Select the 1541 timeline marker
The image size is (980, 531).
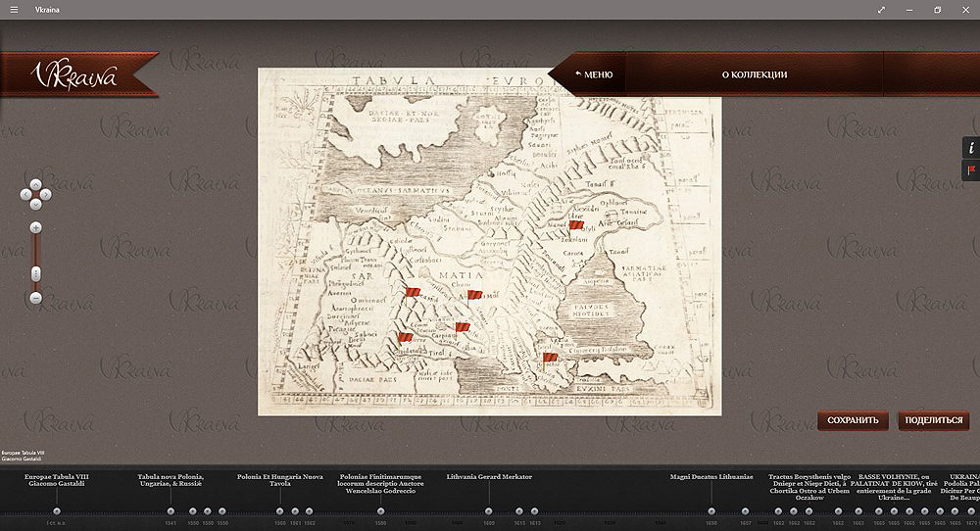[171, 511]
